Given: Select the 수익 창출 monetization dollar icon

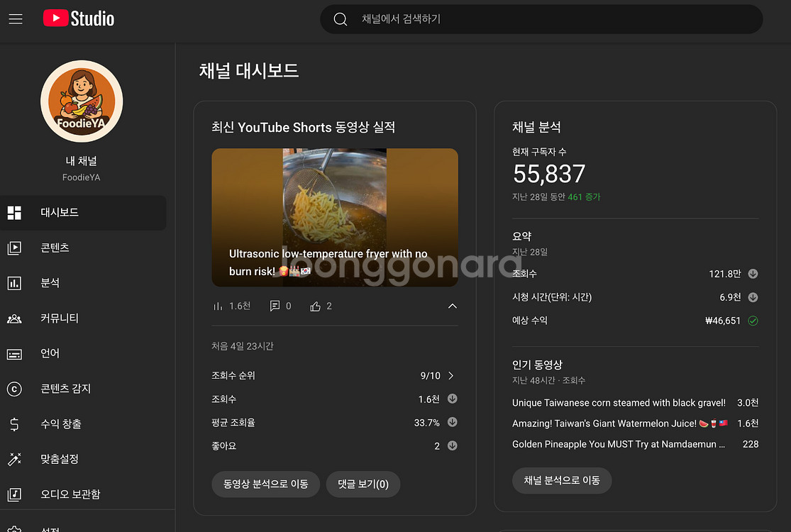Looking at the screenshot, I should click(14, 423).
